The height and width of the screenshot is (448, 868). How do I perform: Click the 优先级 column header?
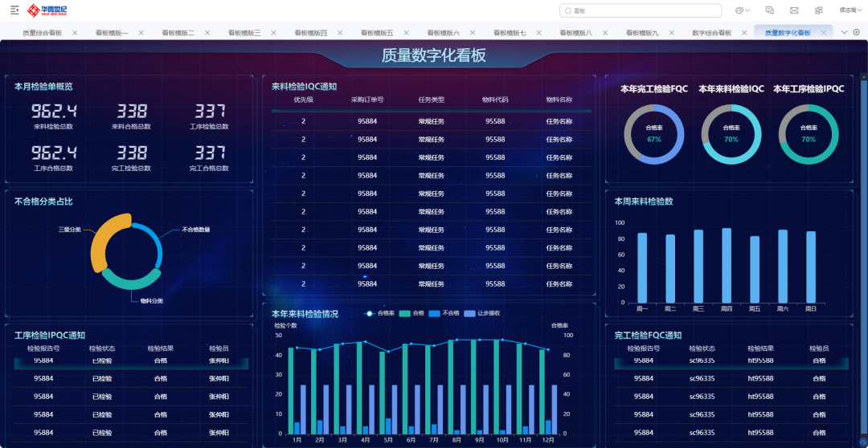click(303, 100)
